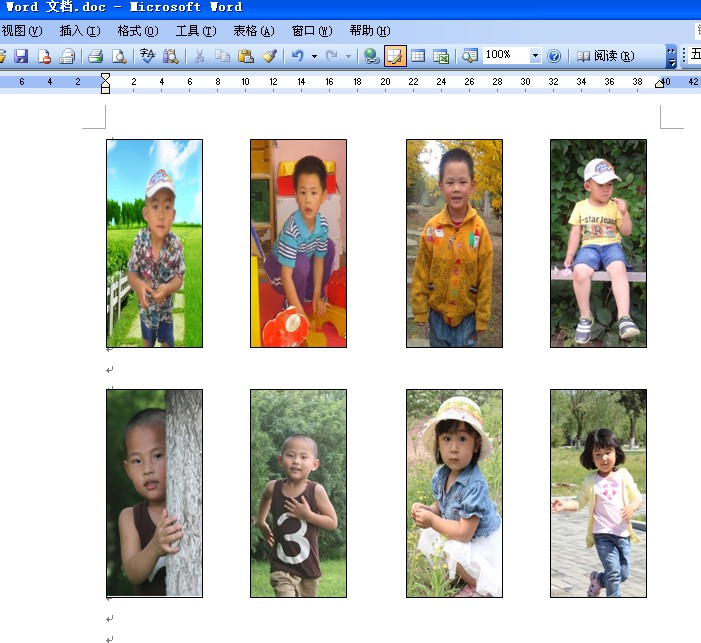
Task: Click the Print icon
Action: coord(95,56)
